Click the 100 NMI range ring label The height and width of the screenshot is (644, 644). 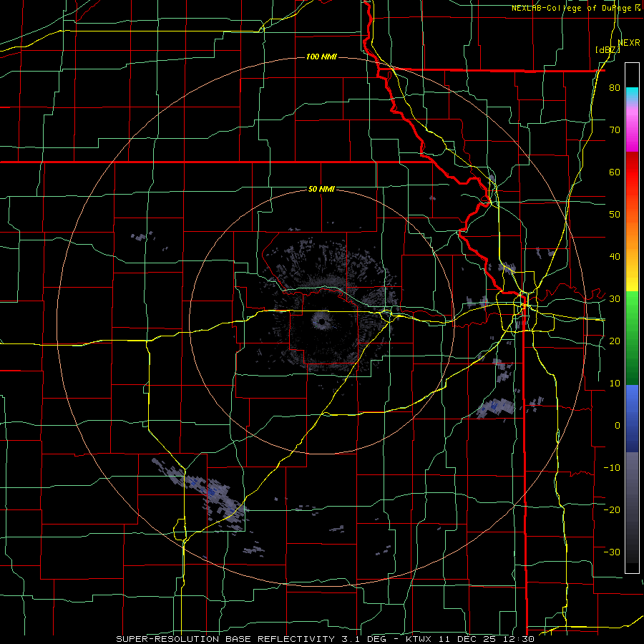pos(321,57)
